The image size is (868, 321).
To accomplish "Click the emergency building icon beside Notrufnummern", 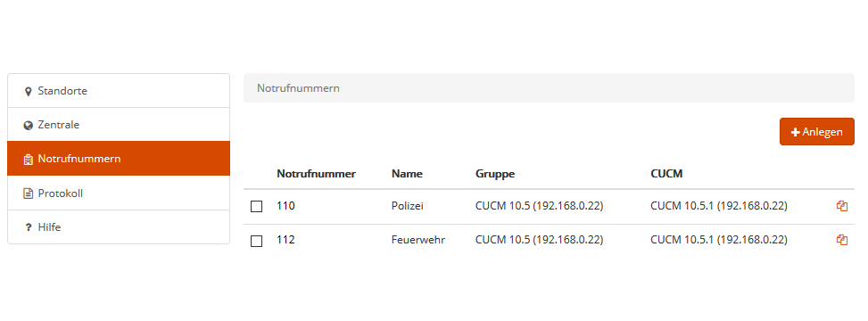I will pos(29,160).
